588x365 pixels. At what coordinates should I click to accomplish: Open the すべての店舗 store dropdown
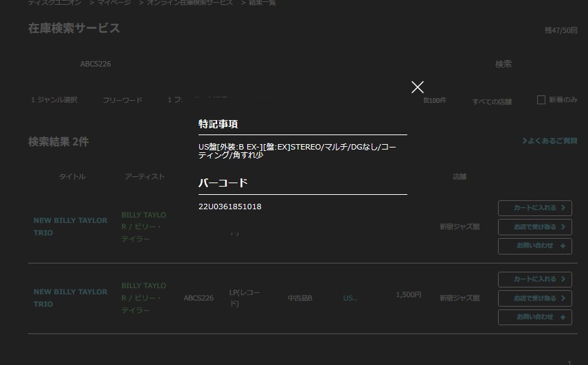tap(492, 102)
